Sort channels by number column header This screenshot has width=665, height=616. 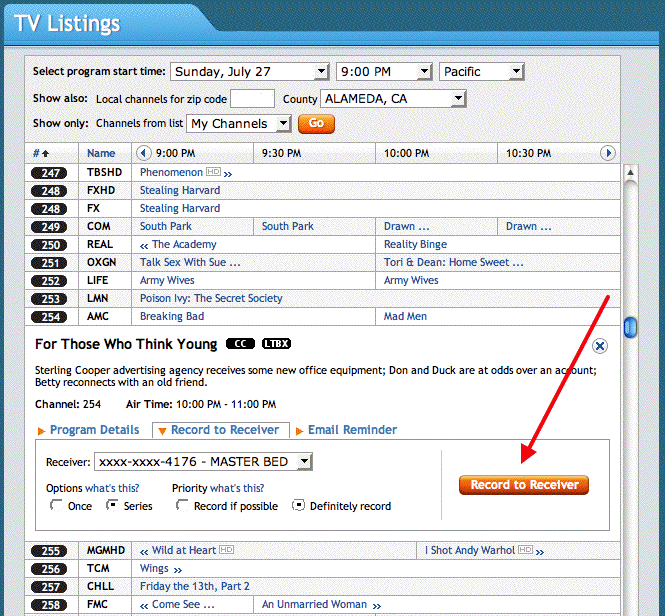[41, 153]
